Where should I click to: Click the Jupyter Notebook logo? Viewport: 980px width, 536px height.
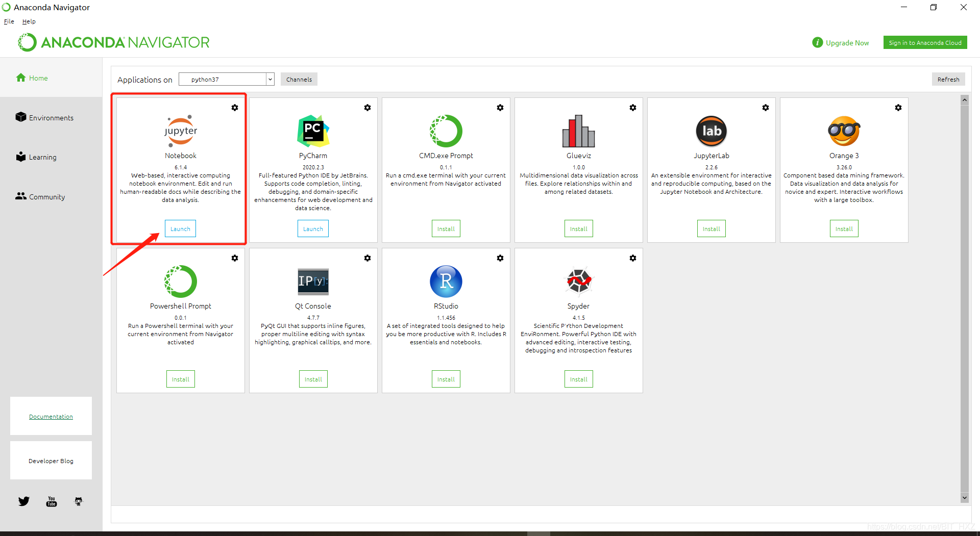tap(181, 131)
